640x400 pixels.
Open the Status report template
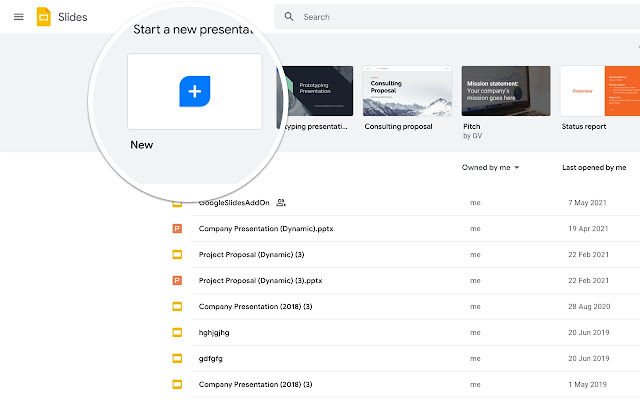tap(599, 92)
